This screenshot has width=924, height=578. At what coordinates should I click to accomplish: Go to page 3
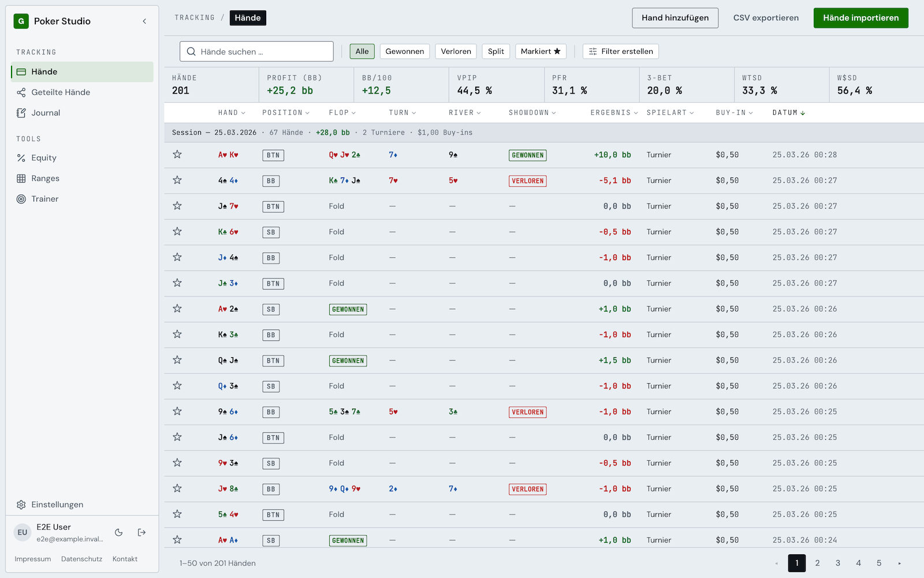coord(838,563)
